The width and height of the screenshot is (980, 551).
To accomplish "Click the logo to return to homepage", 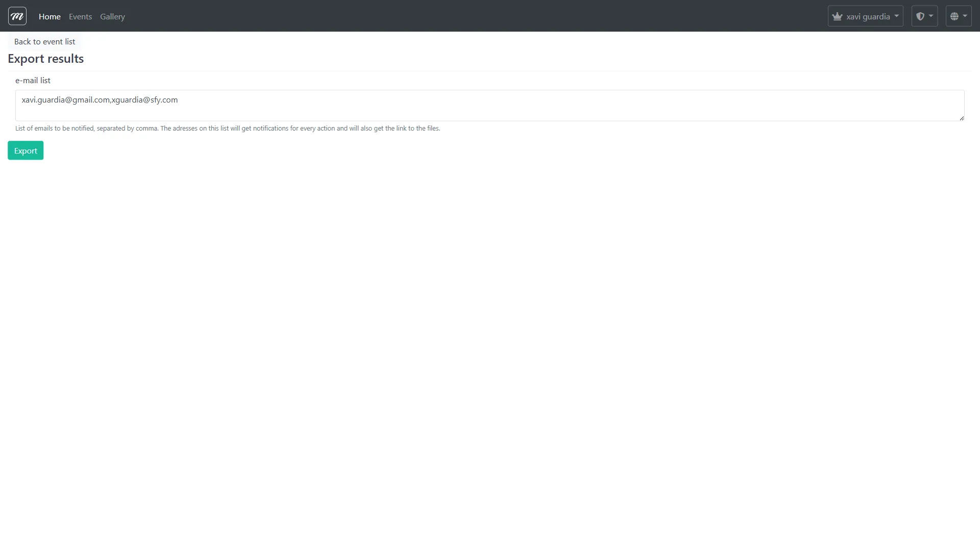I will point(17,16).
